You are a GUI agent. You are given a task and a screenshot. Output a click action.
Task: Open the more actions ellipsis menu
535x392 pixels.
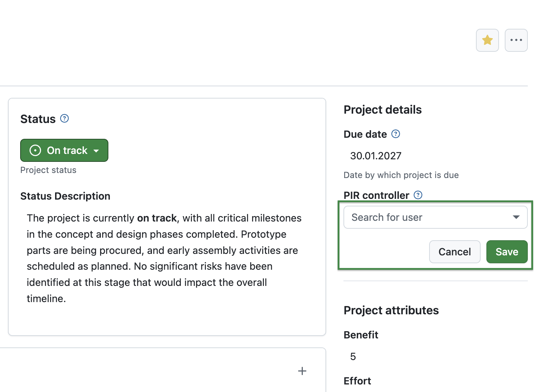(516, 40)
